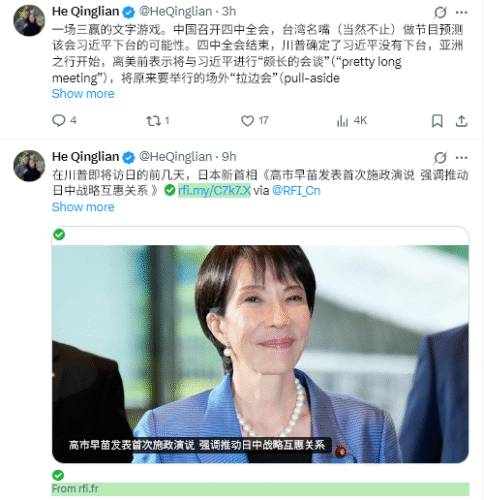This screenshot has height=500, width=484.
Task: Like the first tweet with 17 likes
Action: point(255,120)
